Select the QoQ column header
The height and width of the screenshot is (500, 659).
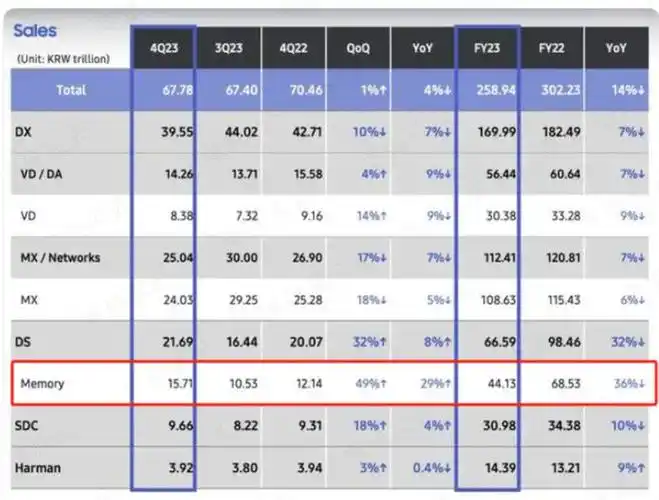click(359, 47)
